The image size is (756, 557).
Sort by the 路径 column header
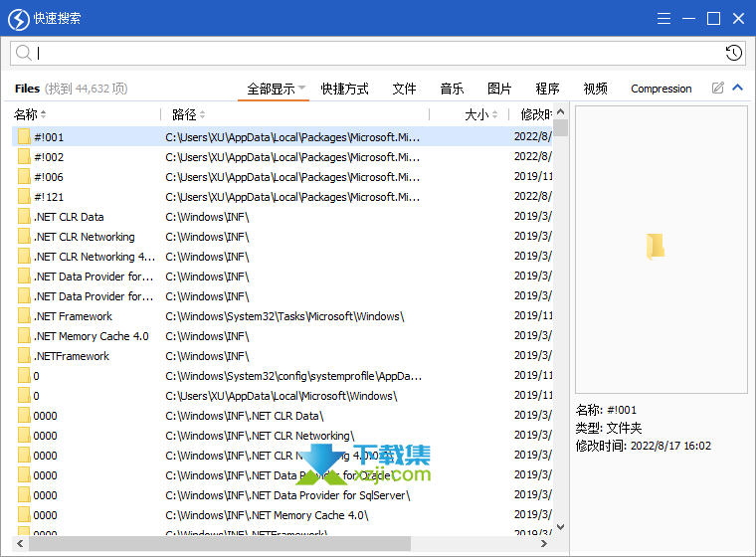[x=185, y=114]
